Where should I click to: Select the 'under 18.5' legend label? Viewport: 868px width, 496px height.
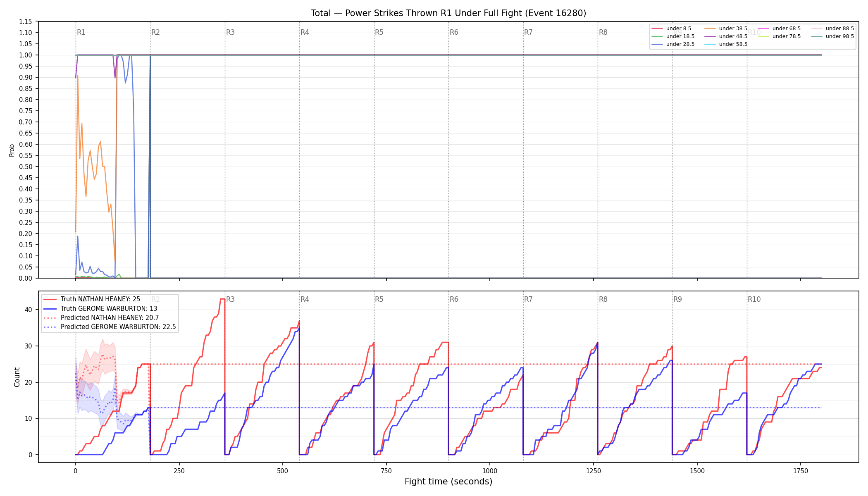coord(680,36)
